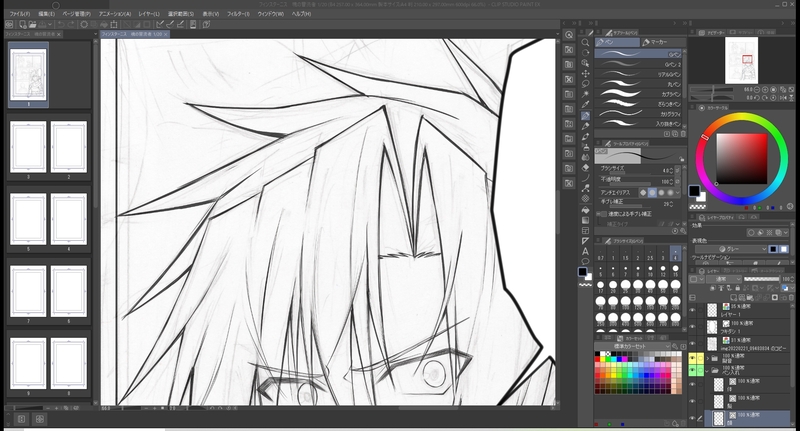Hide the green ペン入れ folder layer
The image size is (800, 431).
[692, 370]
